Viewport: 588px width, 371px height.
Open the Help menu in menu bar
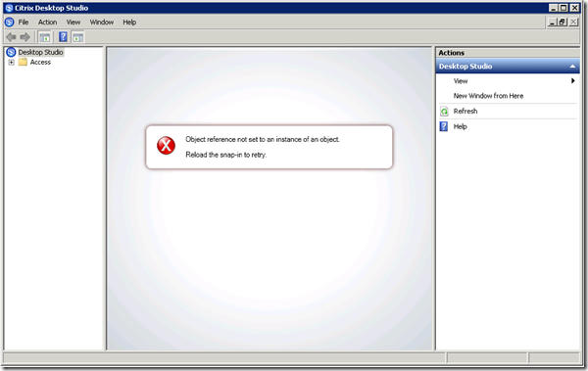pos(129,23)
